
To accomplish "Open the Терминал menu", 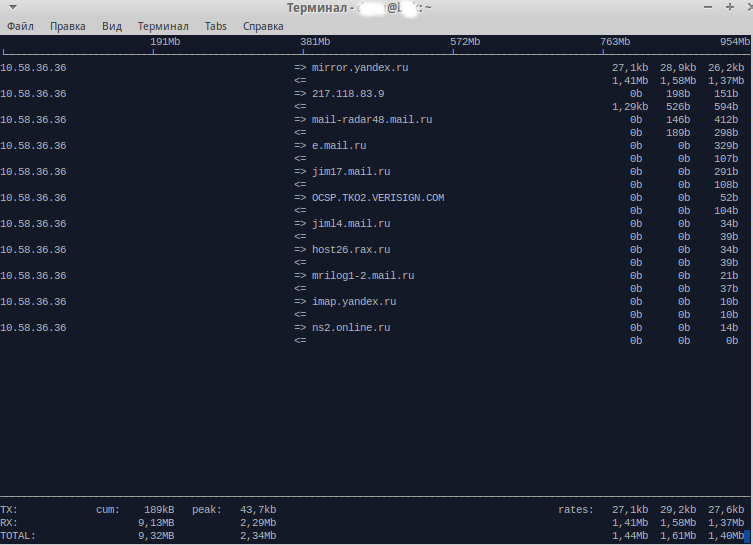I will click(163, 26).
